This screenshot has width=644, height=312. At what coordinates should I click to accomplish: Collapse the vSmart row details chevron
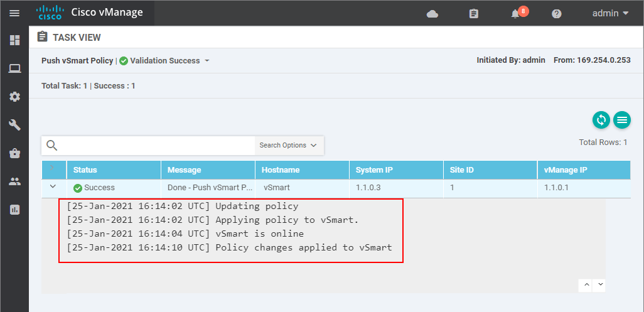coord(53,186)
